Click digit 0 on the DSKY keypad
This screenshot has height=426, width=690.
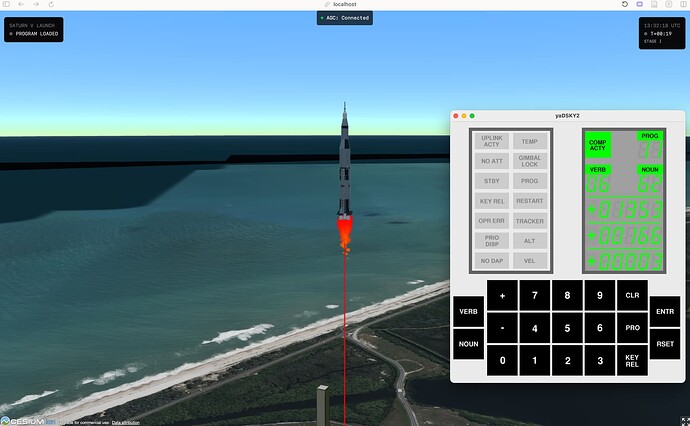(x=502, y=360)
